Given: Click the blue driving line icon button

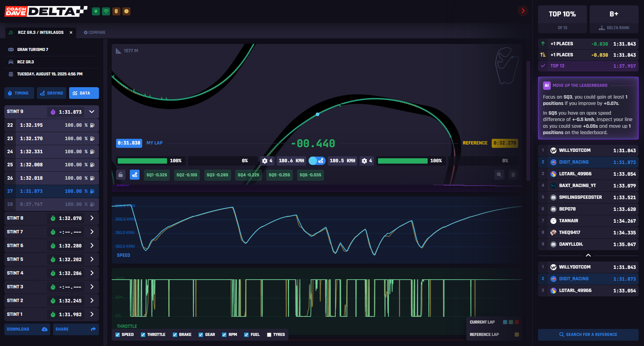Looking at the screenshot, I should [x=135, y=175].
